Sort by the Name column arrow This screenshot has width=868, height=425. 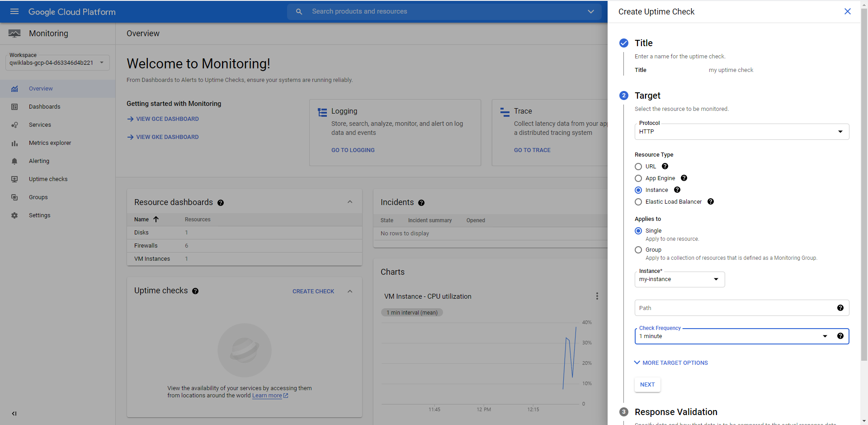[x=156, y=219]
